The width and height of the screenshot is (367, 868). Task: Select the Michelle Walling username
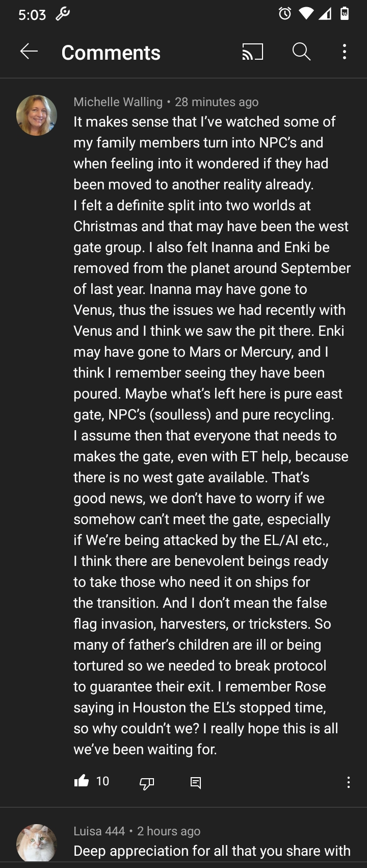pyautogui.click(x=118, y=102)
